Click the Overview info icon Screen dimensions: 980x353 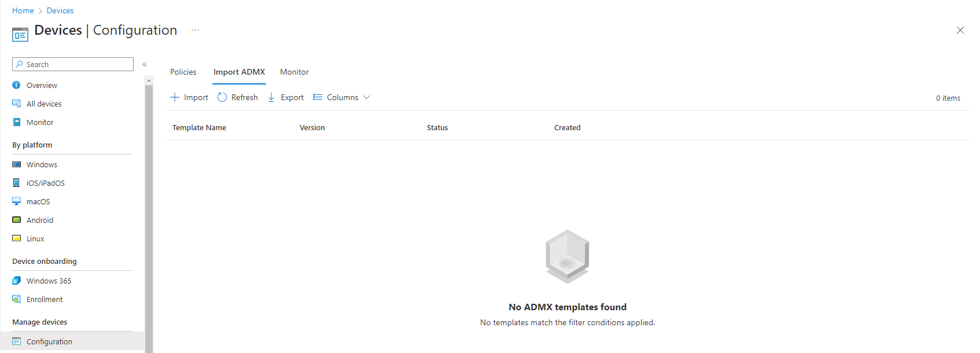(x=17, y=85)
